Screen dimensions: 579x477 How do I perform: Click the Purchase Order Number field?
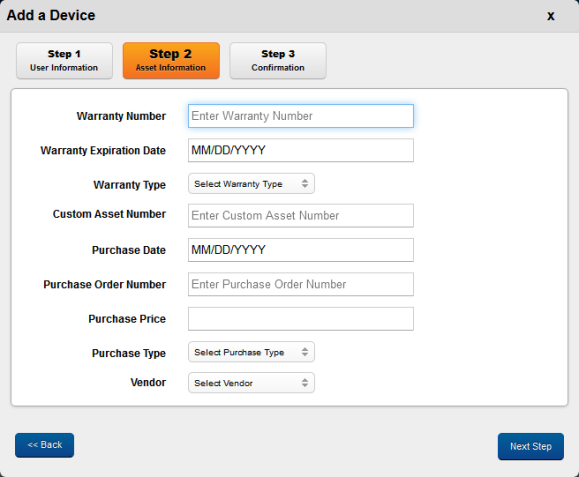(301, 284)
